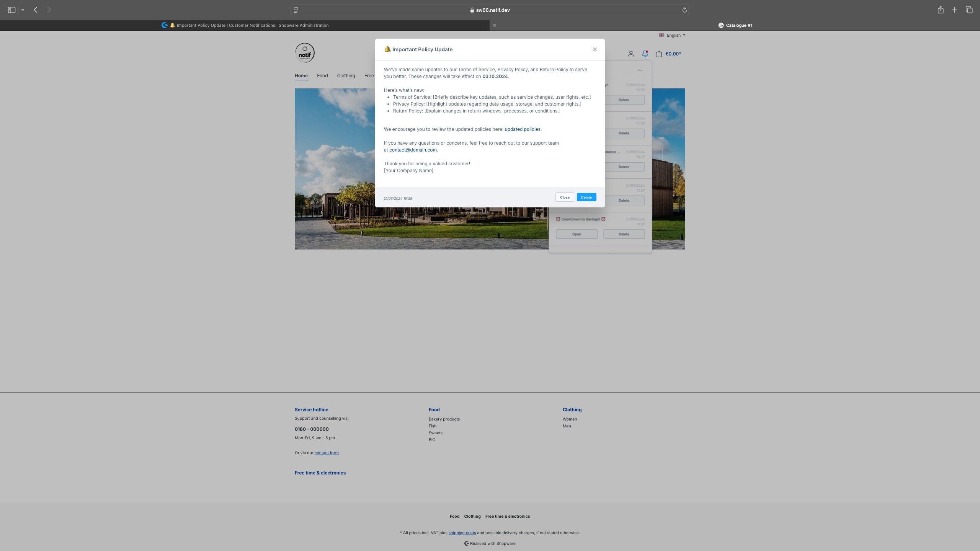
Task: Click Free time & electronics footer heading
Action: point(320,473)
